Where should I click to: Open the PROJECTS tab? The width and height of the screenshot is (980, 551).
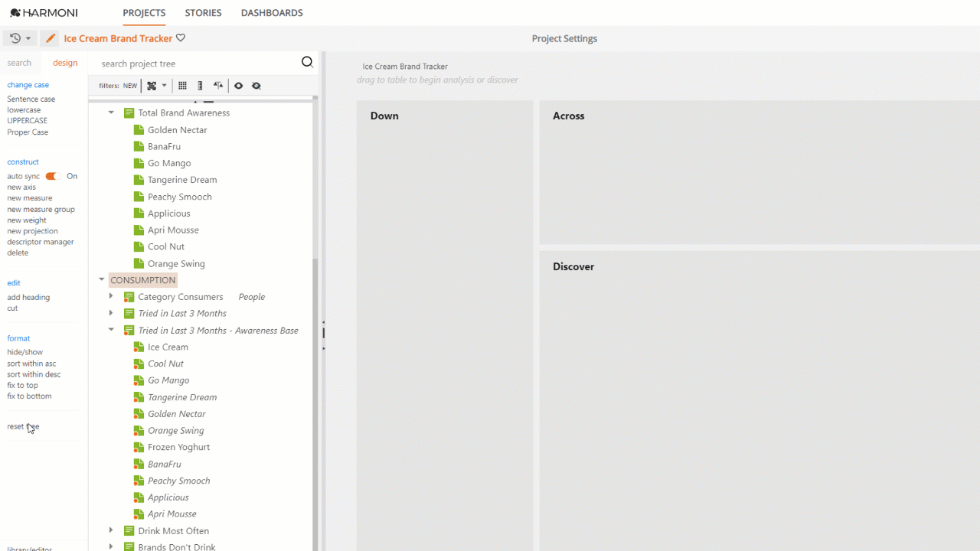click(x=144, y=13)
